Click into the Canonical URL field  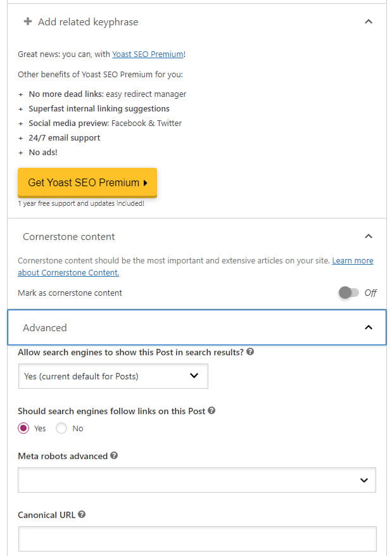(196, 539)
